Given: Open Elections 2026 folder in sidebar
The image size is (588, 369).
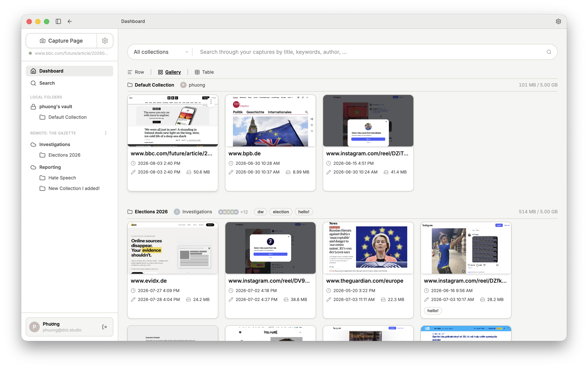Looking at the screenshot, I should pos(70,155).
